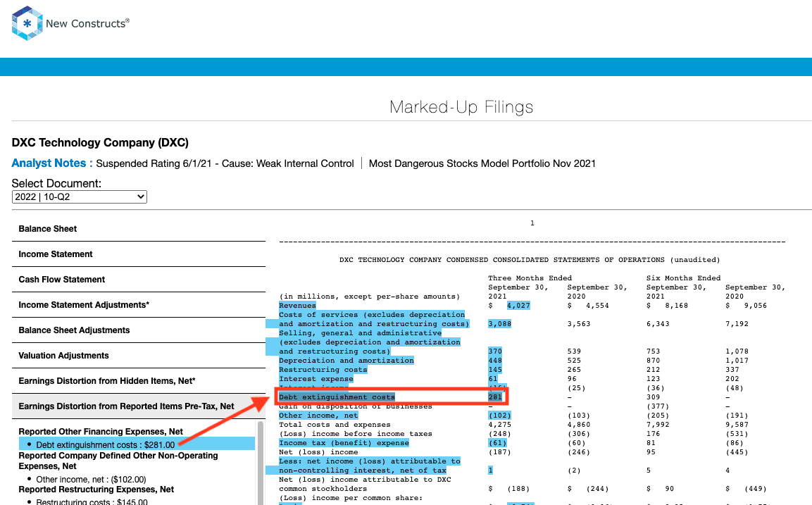The width and height of the screenshot is (812, 505).
Task: Show Income Statement Adjustments section
Action: (x=139, y=305)
